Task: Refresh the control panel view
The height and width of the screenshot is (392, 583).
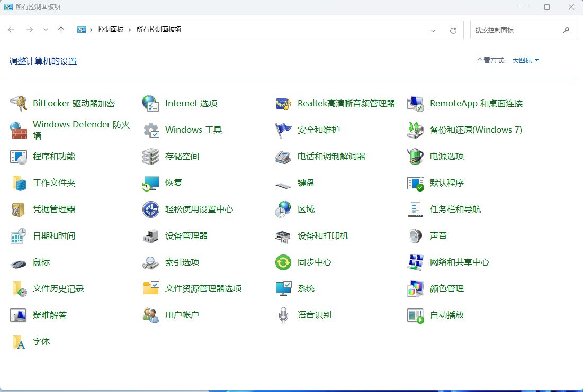Action: [453, 31]
